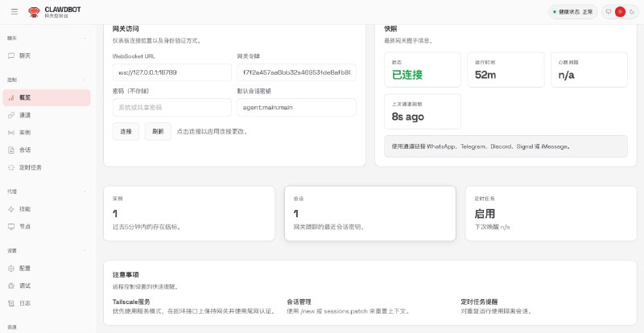
Task: Click the 上次通道刷新 8s ago card
Action: coord(422,111)
